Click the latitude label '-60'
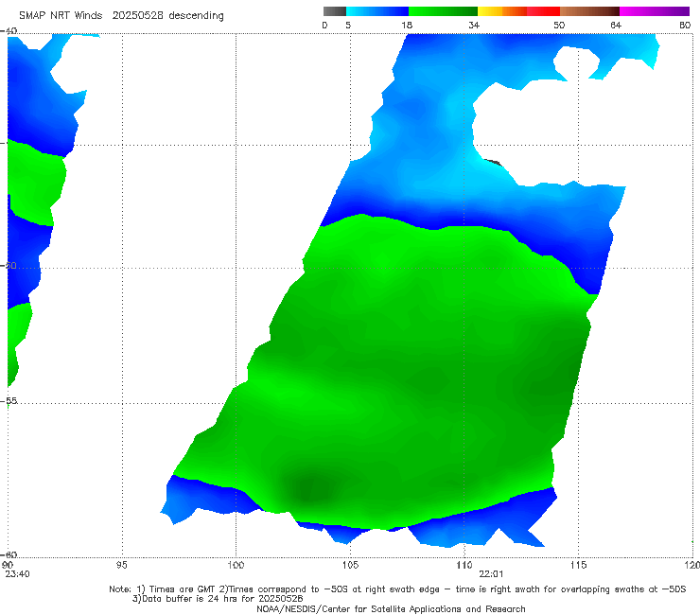The height and width of the screenshot is (615, 700). point(9,554)
